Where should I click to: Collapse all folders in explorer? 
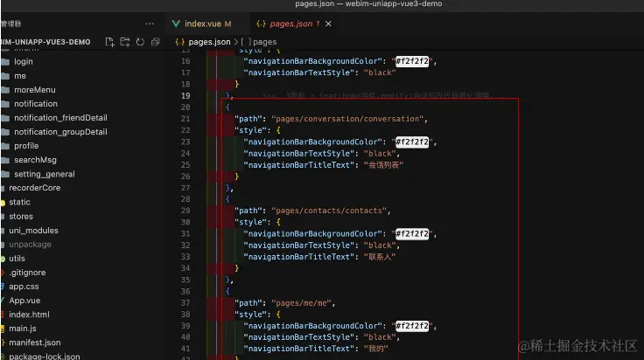(x=155, y=42)
